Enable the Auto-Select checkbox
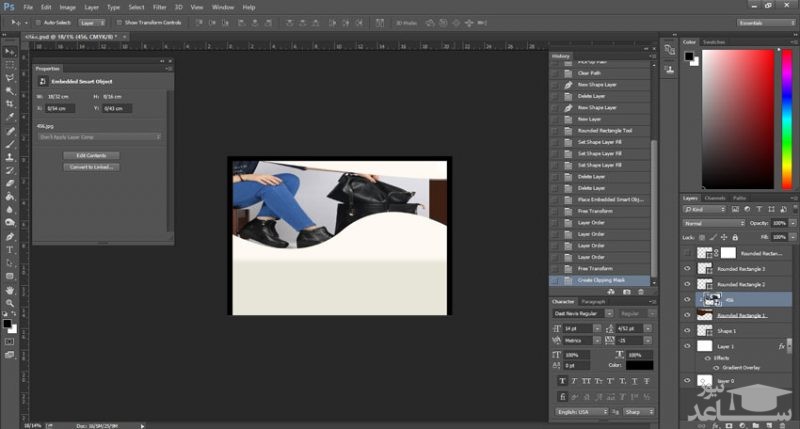This screenshot has width=800, height=429. click(x=39, y=21)
